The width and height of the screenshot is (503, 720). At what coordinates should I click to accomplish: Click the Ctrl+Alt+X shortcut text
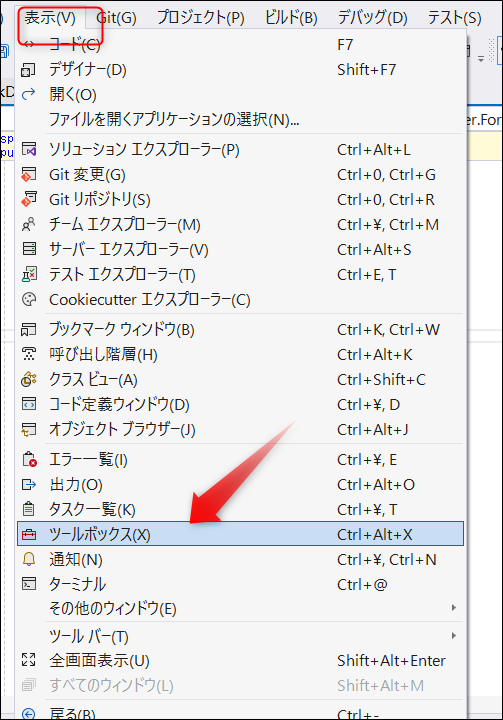pos(375,534)
